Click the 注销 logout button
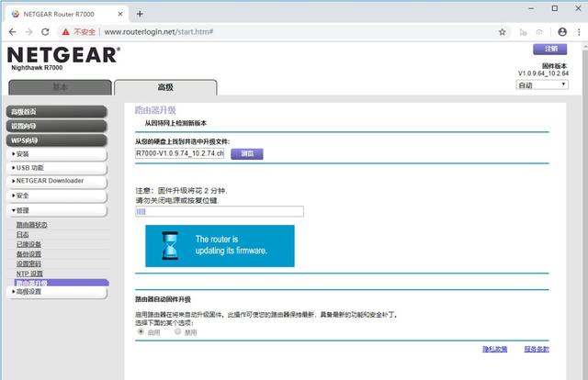This screenshot has height=380, width=588. (550, 49)
